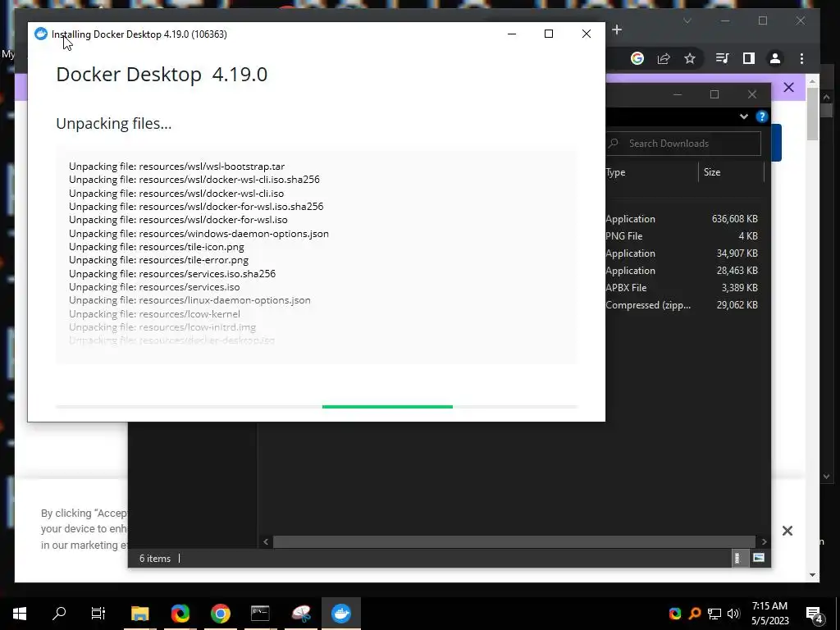The image size is (840, 630).
Task: Open a new tab in Chrome
Action: click(617, 30)
